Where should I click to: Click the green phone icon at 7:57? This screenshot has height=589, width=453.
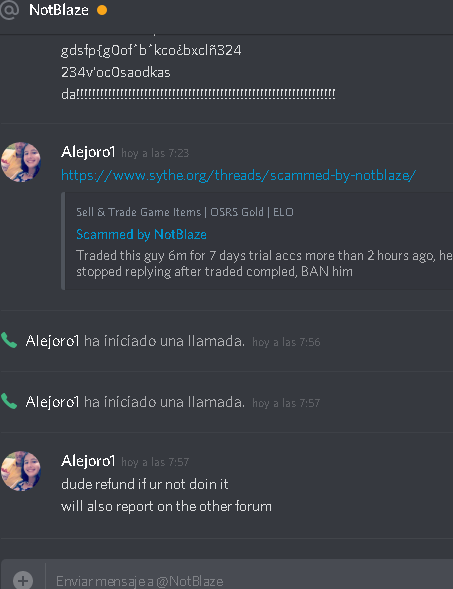point(9,401)
